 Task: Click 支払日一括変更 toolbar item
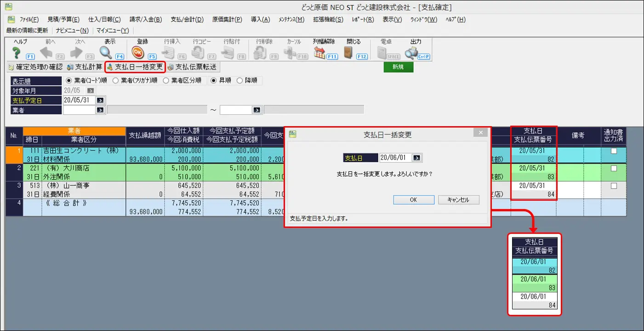135,67
